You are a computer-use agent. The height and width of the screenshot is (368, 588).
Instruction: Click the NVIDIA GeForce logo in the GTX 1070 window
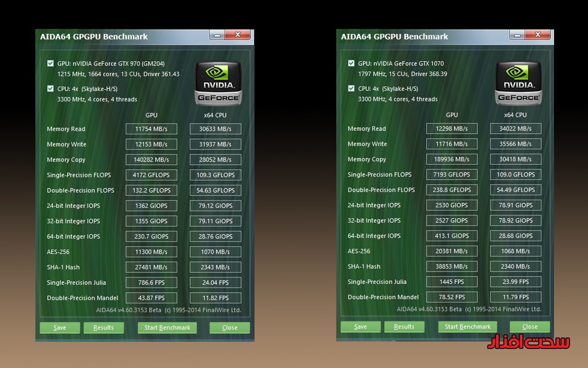pos(518,83)
